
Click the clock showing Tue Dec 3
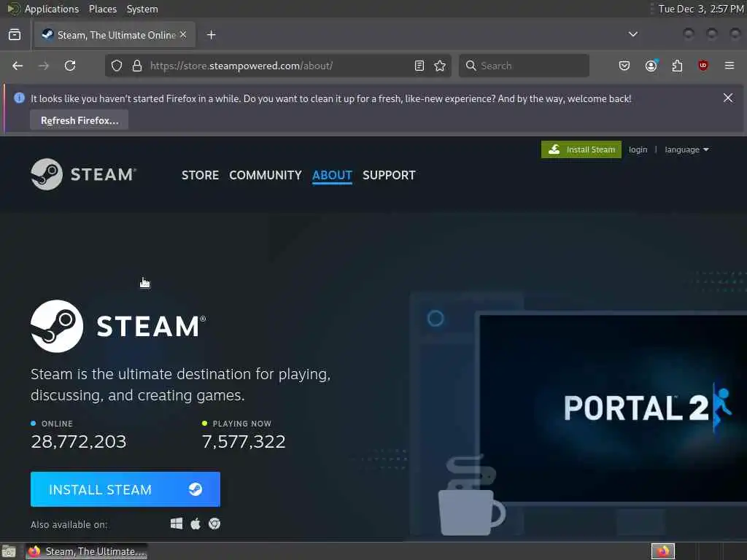(x=701, y=9)
